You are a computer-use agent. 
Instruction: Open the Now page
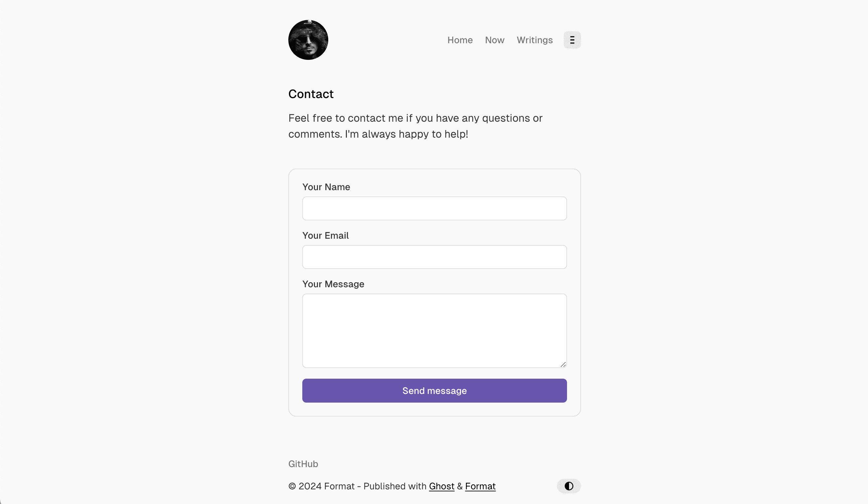[495, 40]
